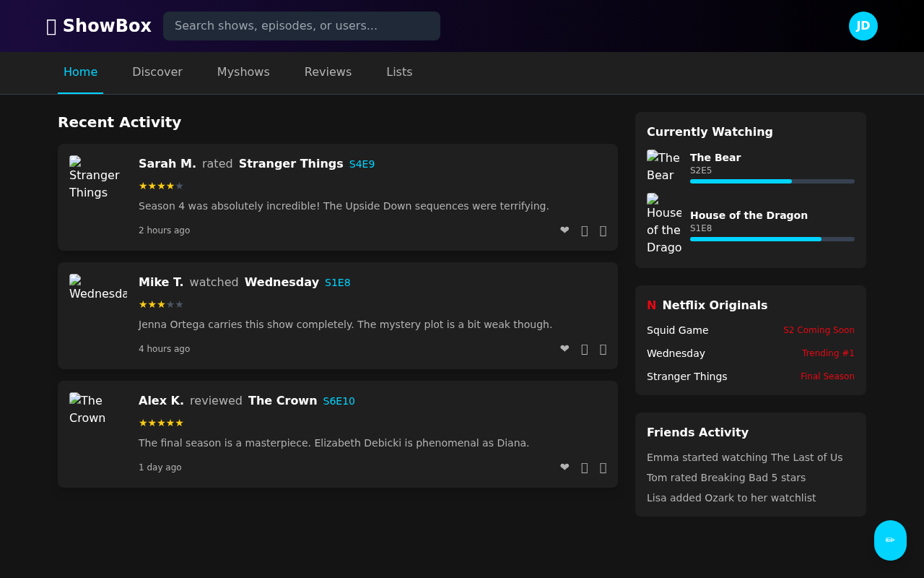This screenshot has width=924, height=578.
Task: Toggle the fourth star on Mike's rating
Action: coord(170,304)
